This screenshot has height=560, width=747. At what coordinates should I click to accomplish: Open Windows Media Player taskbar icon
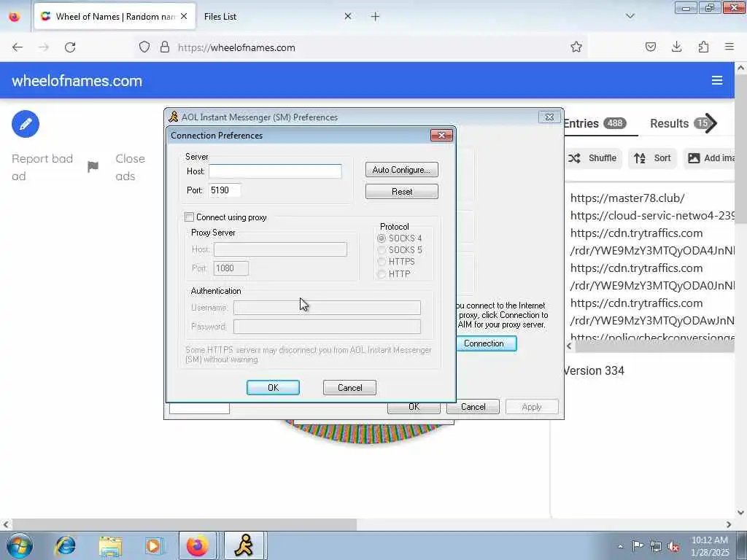tap(154, 545)
